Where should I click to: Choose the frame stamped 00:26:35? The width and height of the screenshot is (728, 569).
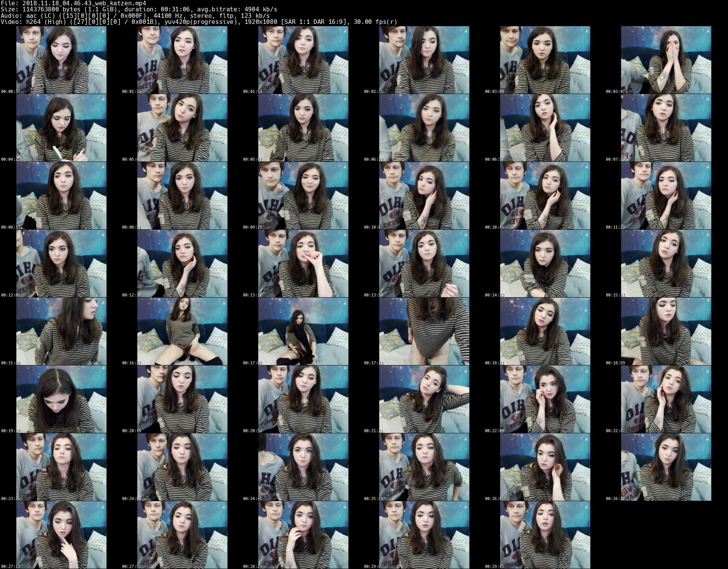(x=666, y=467)
